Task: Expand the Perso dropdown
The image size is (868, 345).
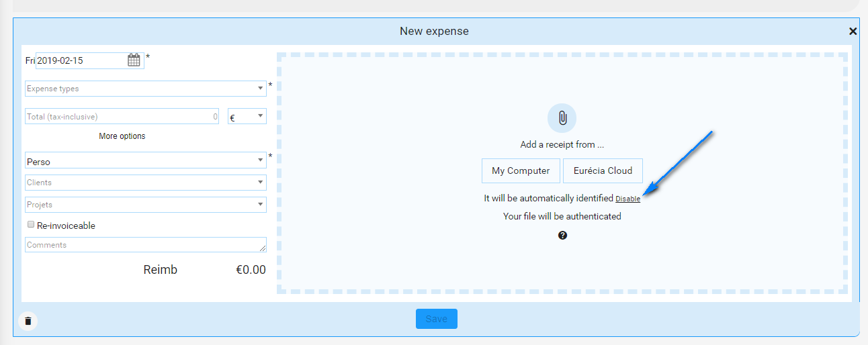Action: [x=146, y=161]
